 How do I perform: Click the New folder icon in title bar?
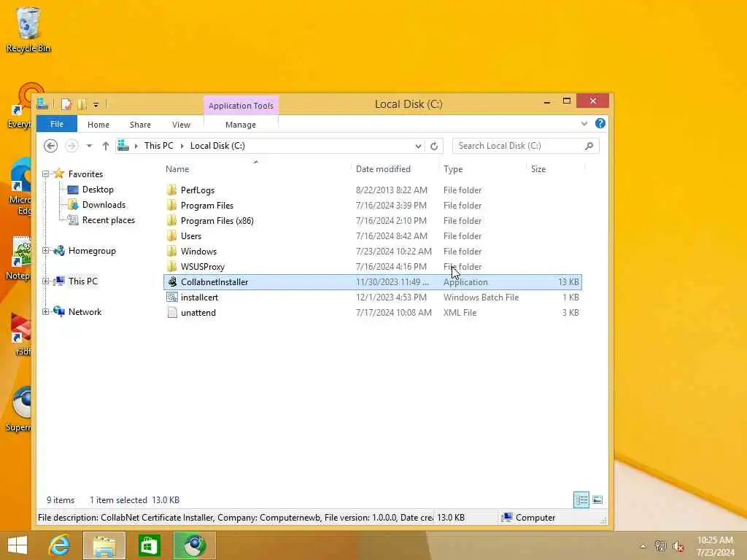[82, 104]
